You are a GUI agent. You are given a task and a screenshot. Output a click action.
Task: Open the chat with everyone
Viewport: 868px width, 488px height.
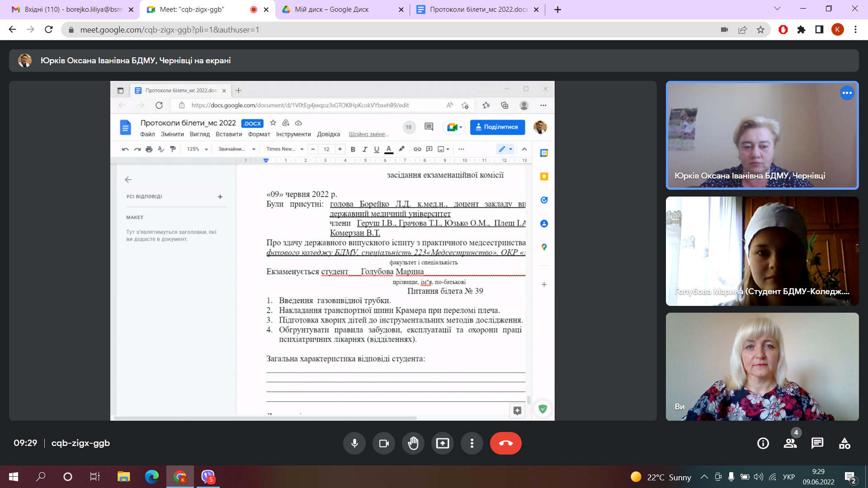pyautogui.click(x=817, y=443)
